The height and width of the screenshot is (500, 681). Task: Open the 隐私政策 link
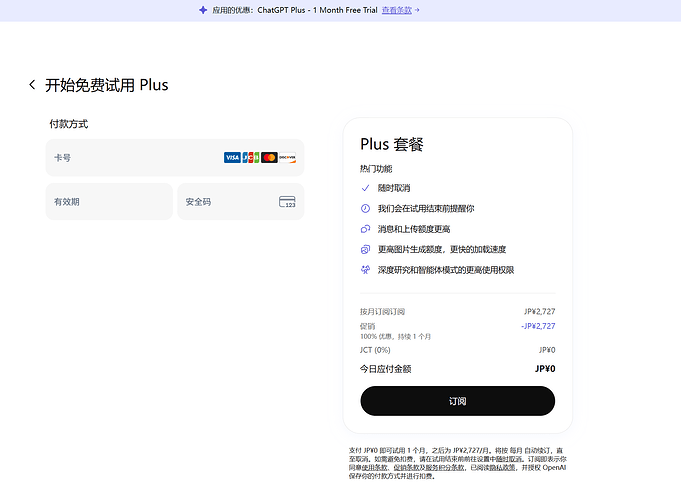point(502,467)
